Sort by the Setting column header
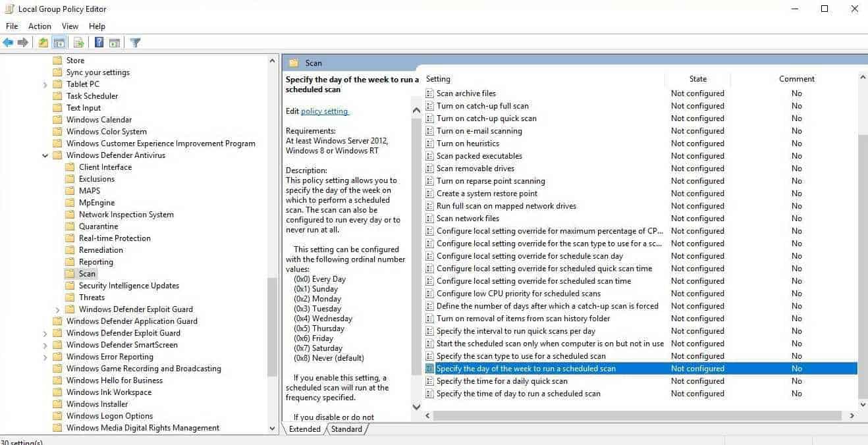 coord(544,79)
